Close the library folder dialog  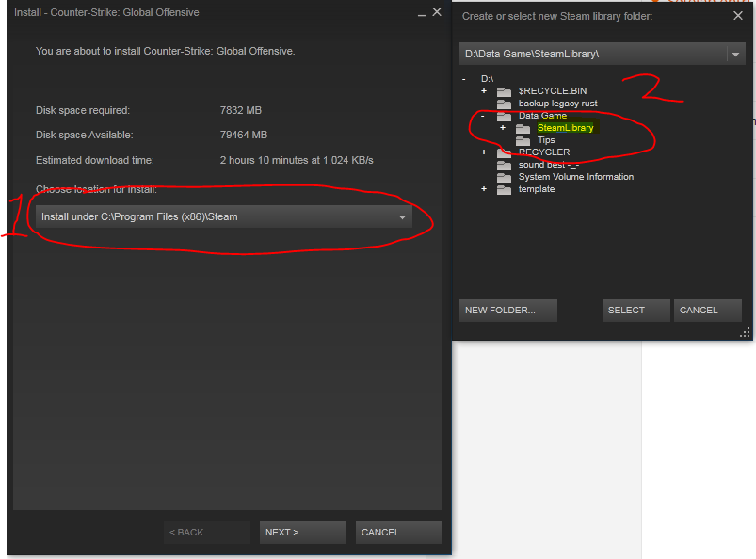tap(738, 16)
